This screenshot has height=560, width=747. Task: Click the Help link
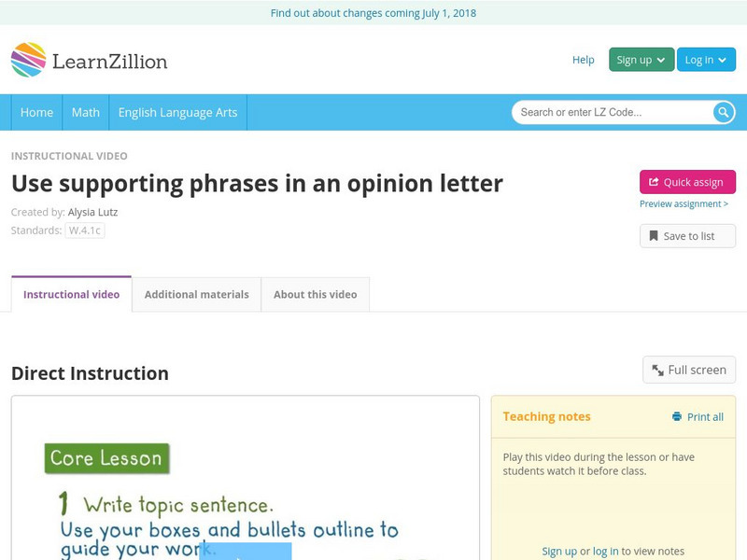pyautogui.click(x=583, y=60)
